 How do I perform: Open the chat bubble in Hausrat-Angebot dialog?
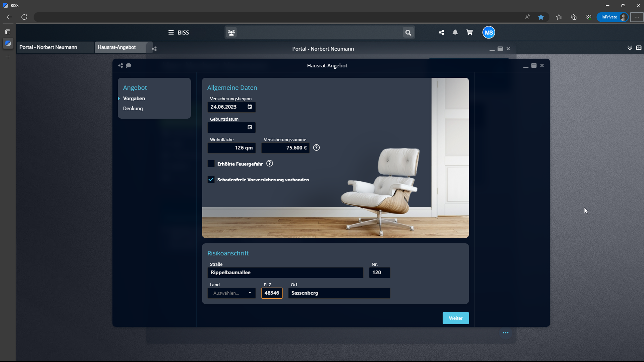pos(128,66)
